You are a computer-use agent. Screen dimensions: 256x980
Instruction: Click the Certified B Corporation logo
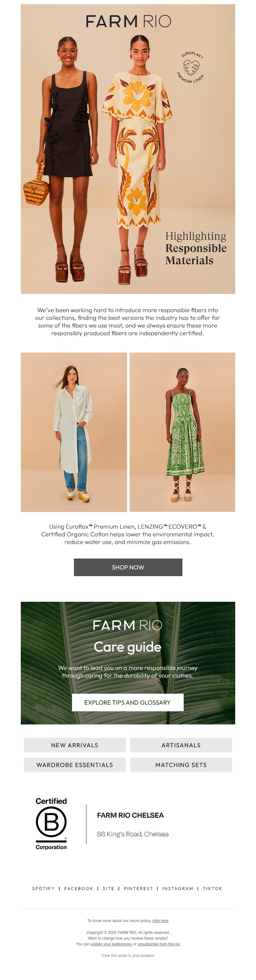(x=51, y=823)
